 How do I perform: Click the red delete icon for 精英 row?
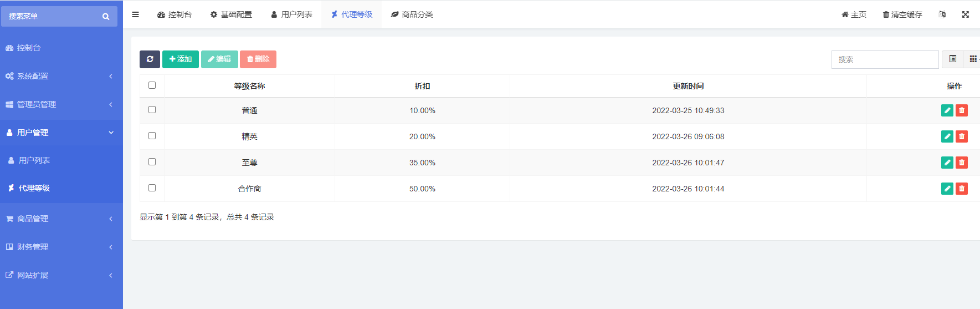(962, 136)
